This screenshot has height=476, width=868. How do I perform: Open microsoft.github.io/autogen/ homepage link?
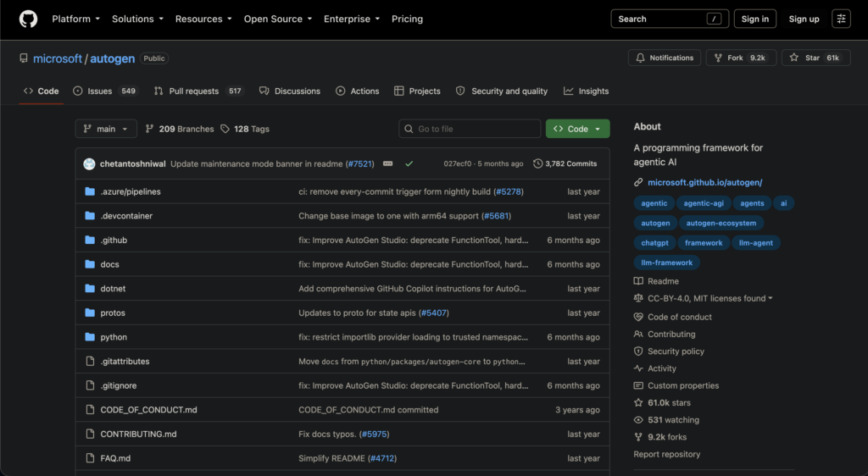point(704,182)
